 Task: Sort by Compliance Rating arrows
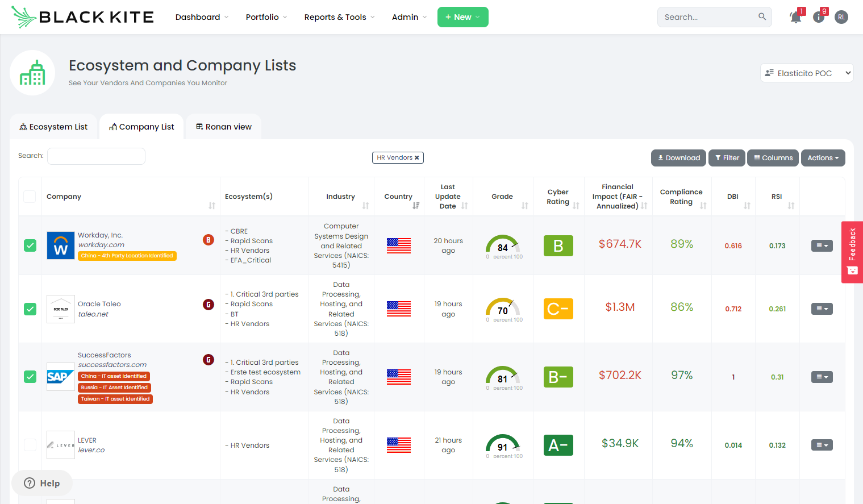(x=703, y=206)
